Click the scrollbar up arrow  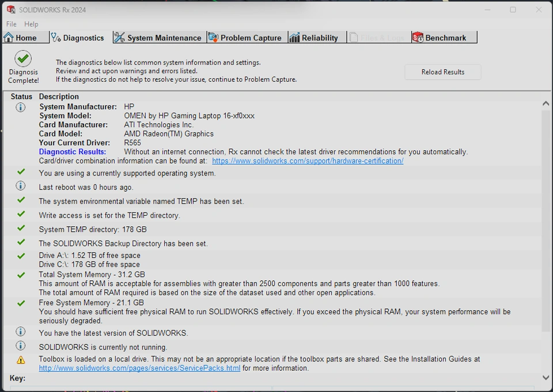pyautogui.click(x=546, y=104)
